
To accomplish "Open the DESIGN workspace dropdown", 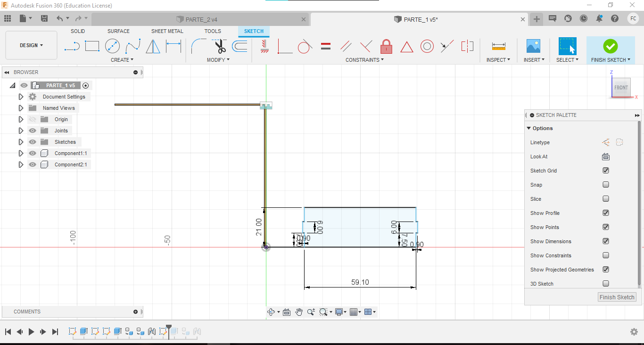I will click(31, 45).
